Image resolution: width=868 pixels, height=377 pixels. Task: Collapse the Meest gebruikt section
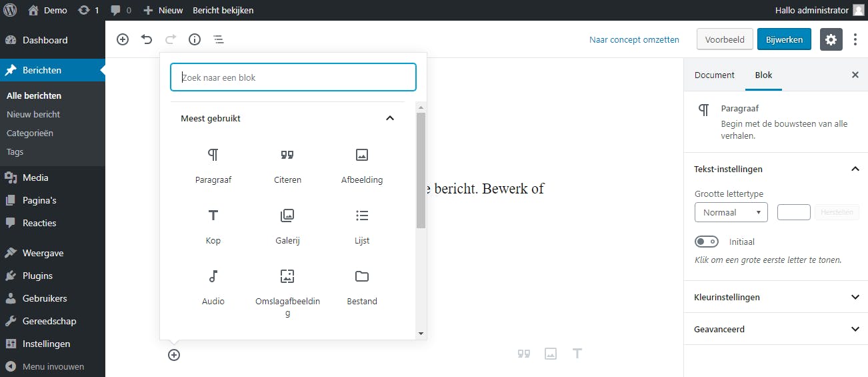point(390,118)
